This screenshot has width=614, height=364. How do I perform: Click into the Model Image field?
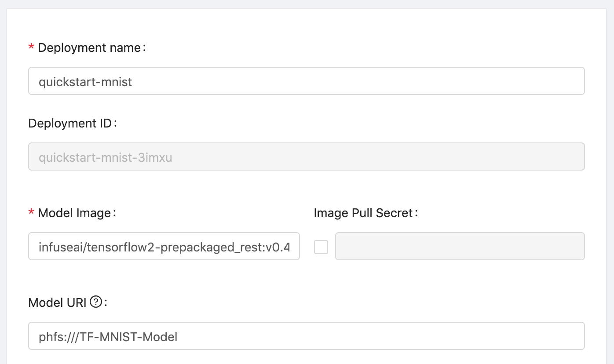pyautogui.click(x=164, y=246)
